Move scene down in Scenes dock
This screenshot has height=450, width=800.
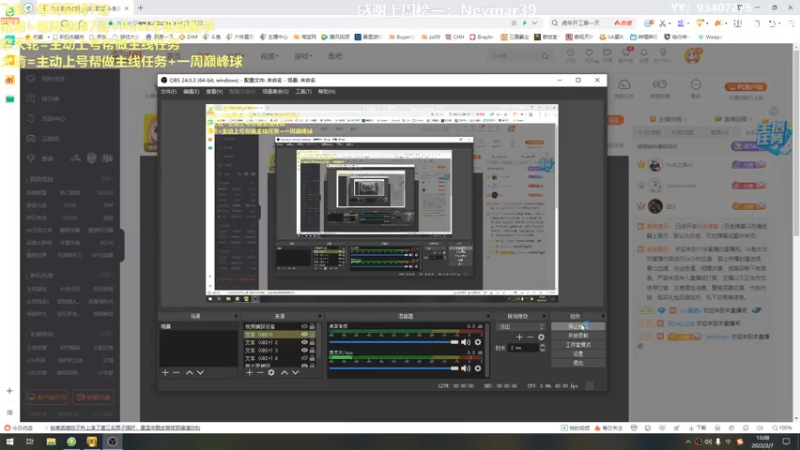[x=201, y=372]
